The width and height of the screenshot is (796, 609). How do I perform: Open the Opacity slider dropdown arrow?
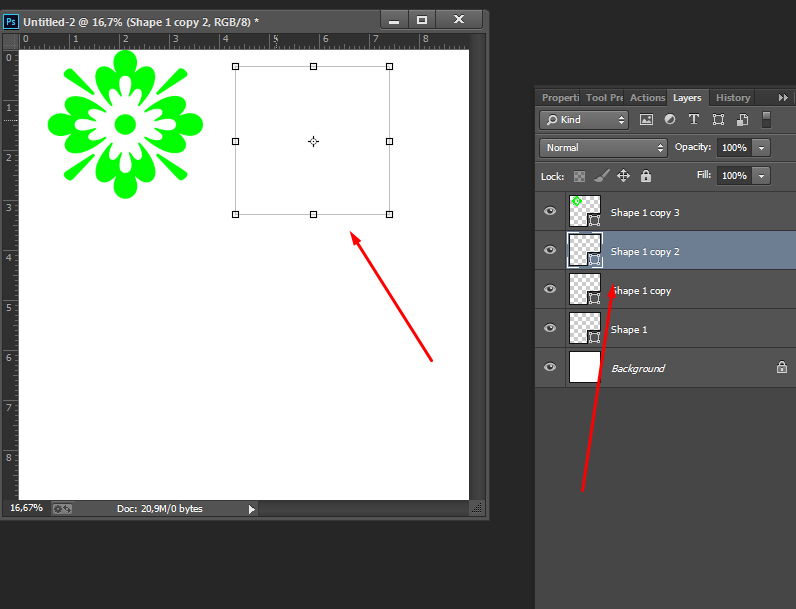point(761,148)
